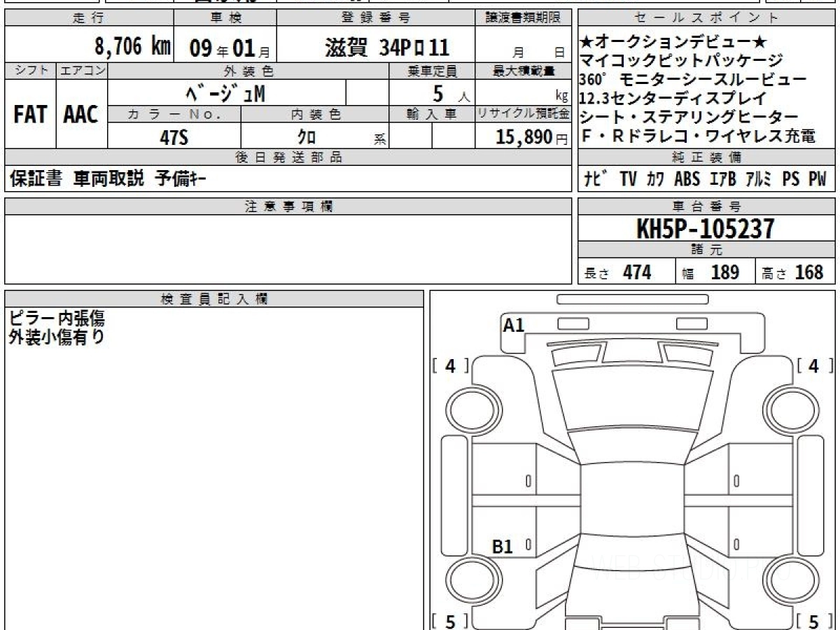The height and width of the screenshot is (630, 840).
Task: Click the FAT shift value
Action: tap(30, 115)
